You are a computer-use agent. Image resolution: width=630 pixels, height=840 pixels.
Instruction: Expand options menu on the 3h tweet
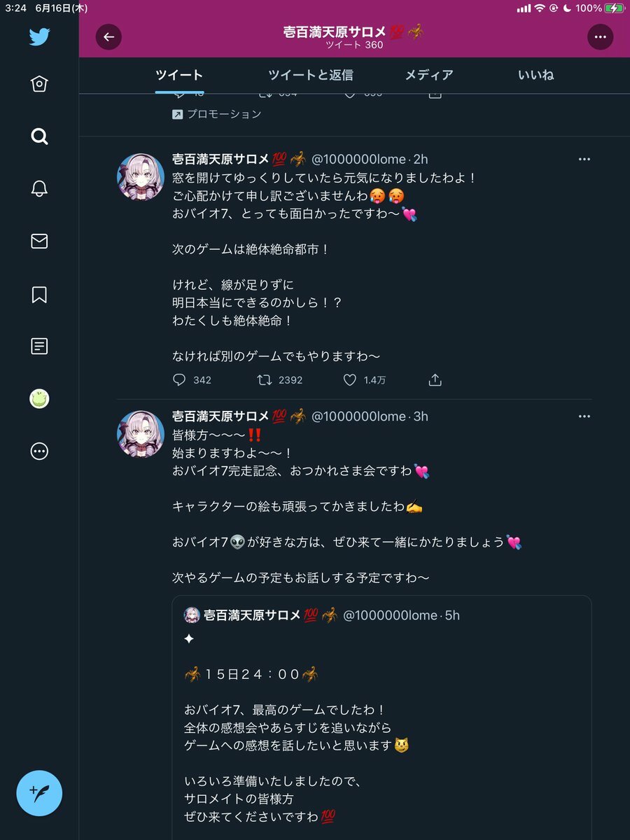click(x=584, y=416)
